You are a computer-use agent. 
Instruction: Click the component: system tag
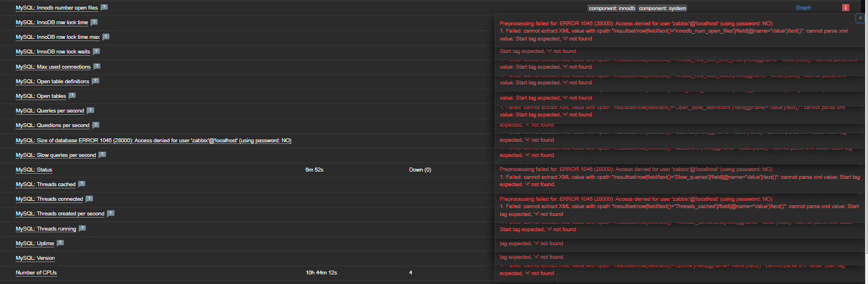tap(662, 8)
